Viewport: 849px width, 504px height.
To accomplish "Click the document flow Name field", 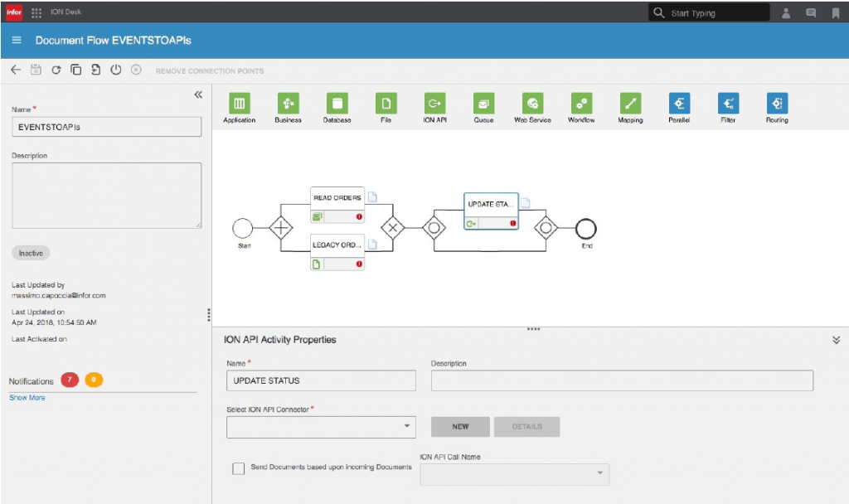I will click(107, 127).
